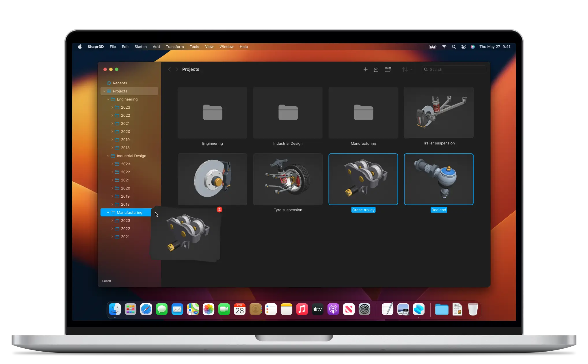588x364 pixels.
Task: Click the forward navigation arrow
Action: pyautogui.click(x=177, y=69)
